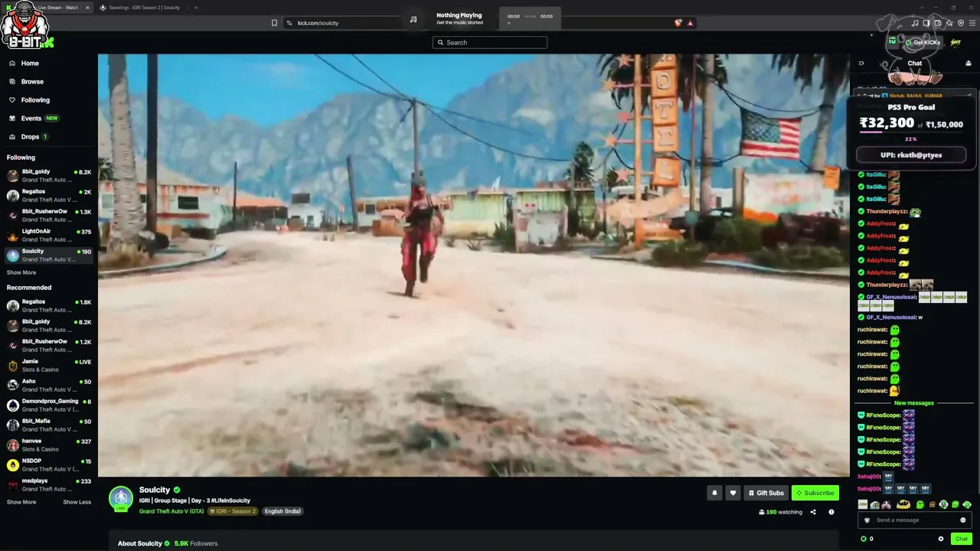Click the Soulcity channel avatar
The image size is (980, 551).
121,498
